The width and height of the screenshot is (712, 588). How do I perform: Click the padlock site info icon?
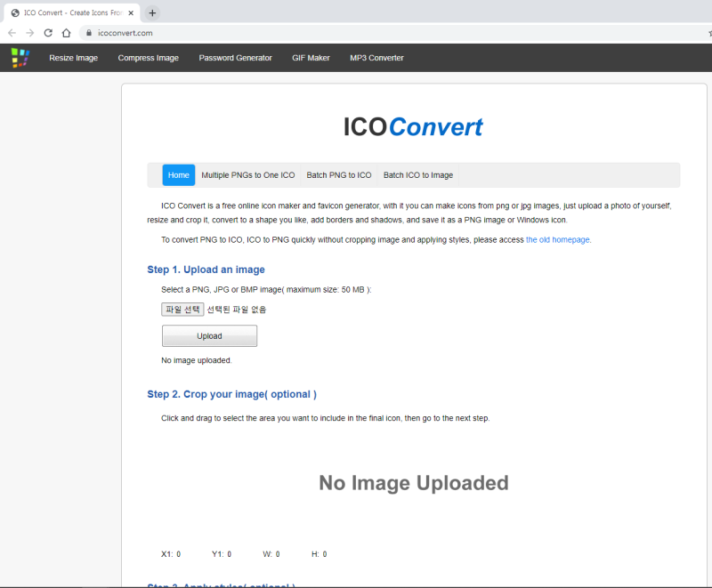(x=89, y=33)
